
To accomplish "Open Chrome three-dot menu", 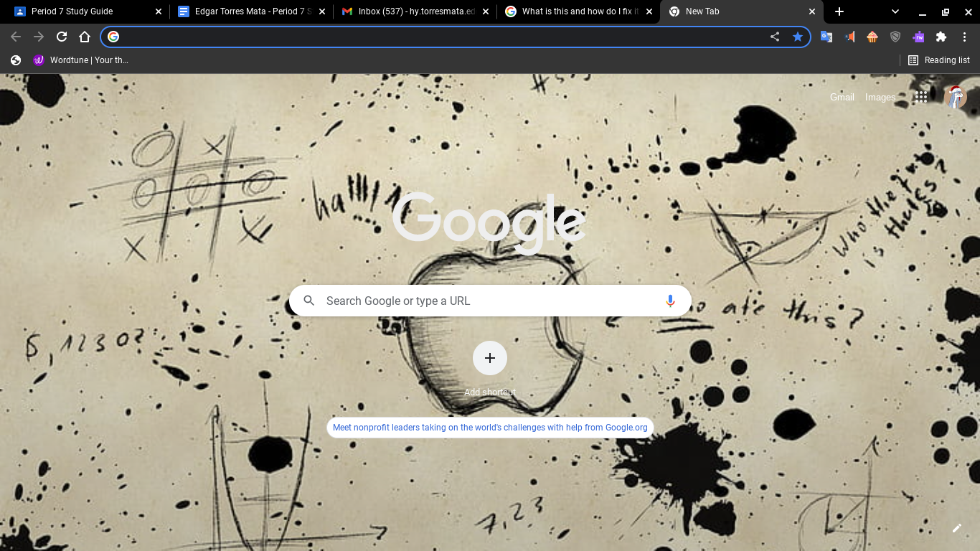I will click(964, 37).
